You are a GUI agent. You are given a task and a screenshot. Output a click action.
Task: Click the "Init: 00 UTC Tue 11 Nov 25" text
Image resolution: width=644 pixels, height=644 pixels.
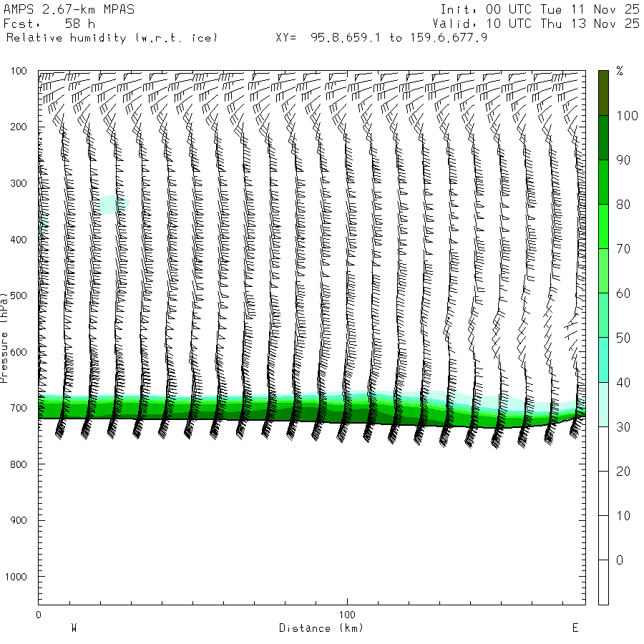tap(540, 9)
